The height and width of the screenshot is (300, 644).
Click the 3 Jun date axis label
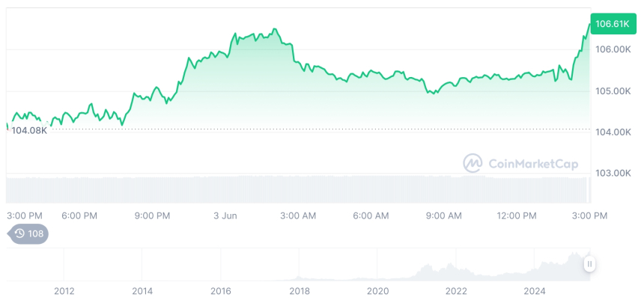point(225,215)
